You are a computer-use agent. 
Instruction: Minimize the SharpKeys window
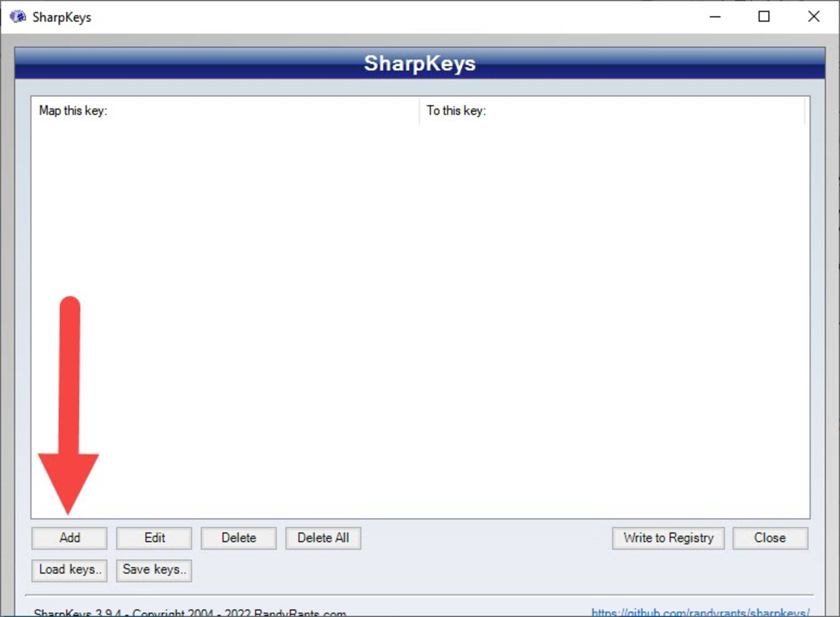click(715, 17)
